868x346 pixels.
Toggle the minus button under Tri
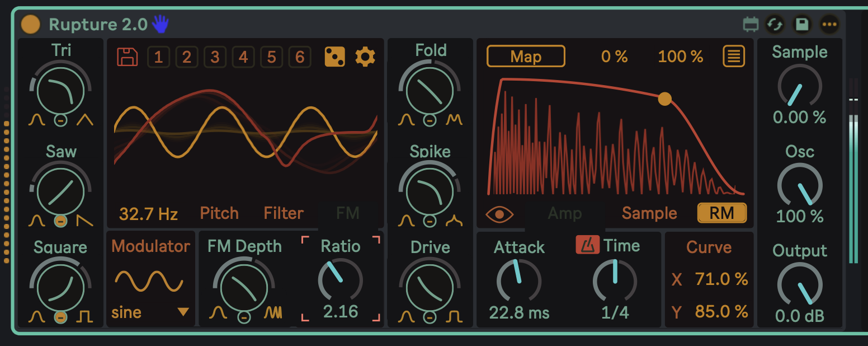tap(60, 120)
